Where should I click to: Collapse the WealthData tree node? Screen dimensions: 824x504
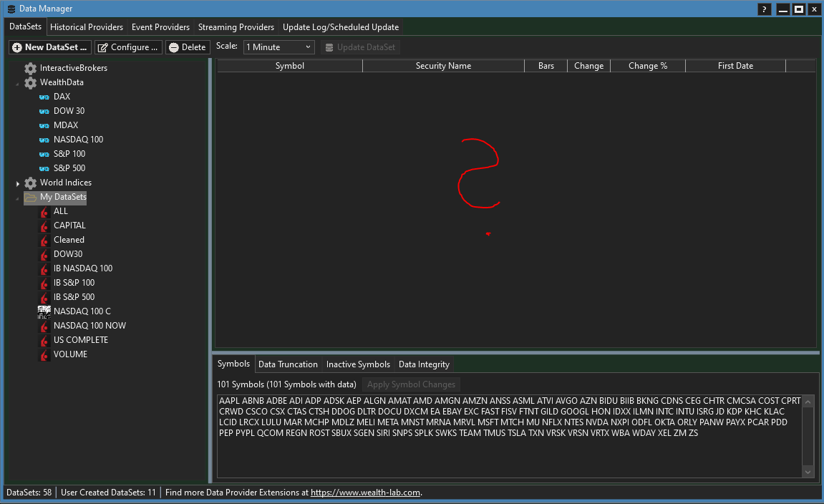[17, 83]
